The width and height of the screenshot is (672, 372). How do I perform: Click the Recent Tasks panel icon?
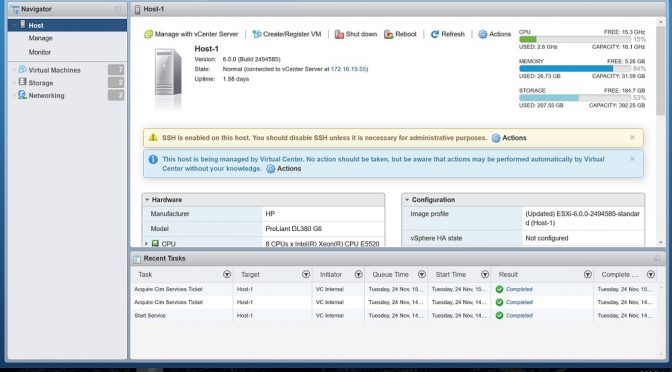(x=137, y=259)
